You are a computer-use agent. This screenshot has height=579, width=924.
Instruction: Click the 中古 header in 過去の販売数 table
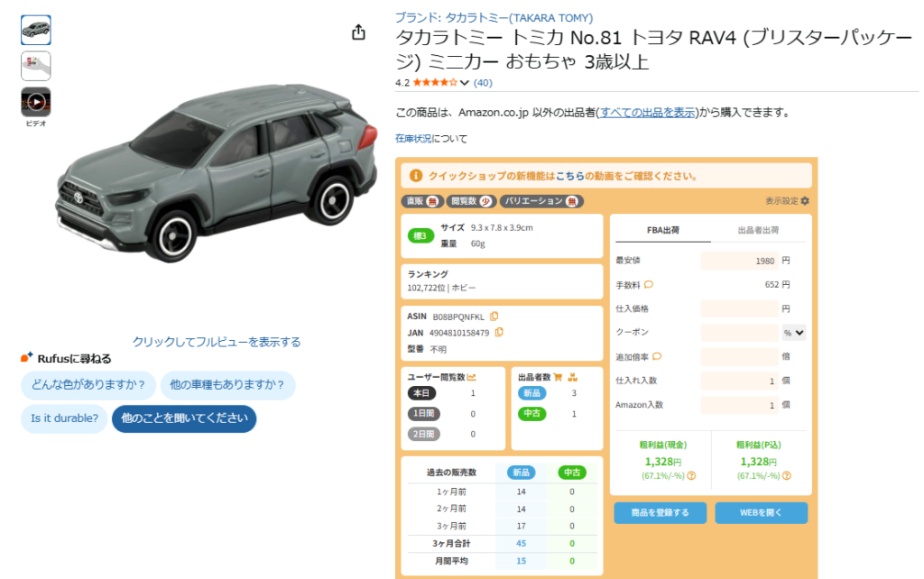(x=571, y=473)
